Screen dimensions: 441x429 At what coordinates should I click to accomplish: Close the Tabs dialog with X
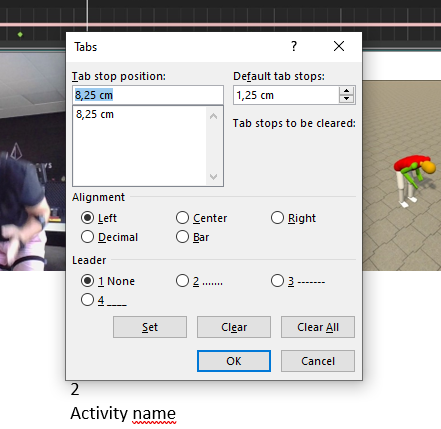[339, 46]
